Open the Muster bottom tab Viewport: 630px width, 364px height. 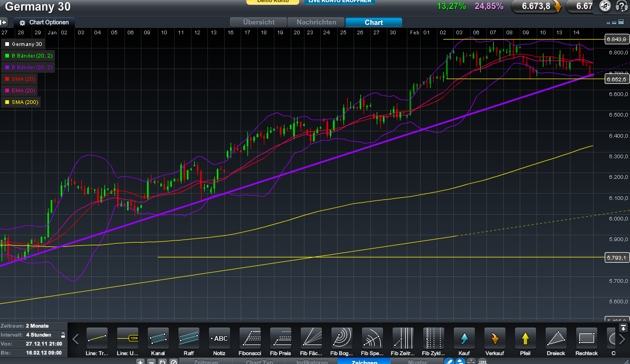pos(417,361)
